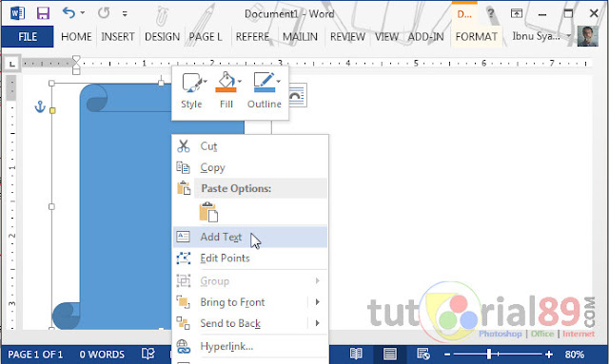Click 0 WORDS word count indicator
Screen dimensions: 609x364
102,354
